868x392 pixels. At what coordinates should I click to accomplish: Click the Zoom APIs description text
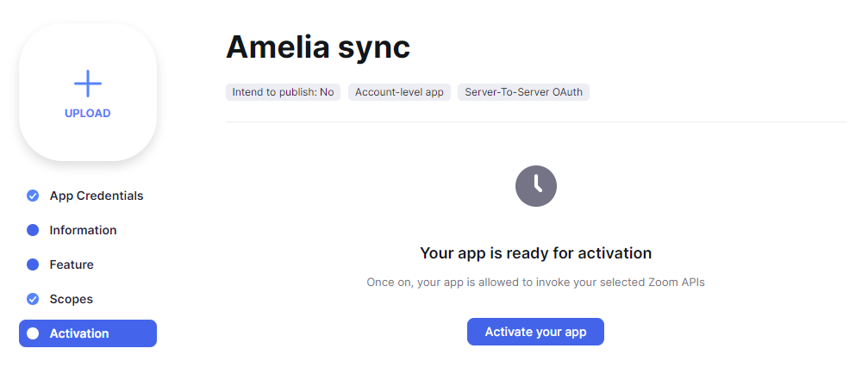535,283
